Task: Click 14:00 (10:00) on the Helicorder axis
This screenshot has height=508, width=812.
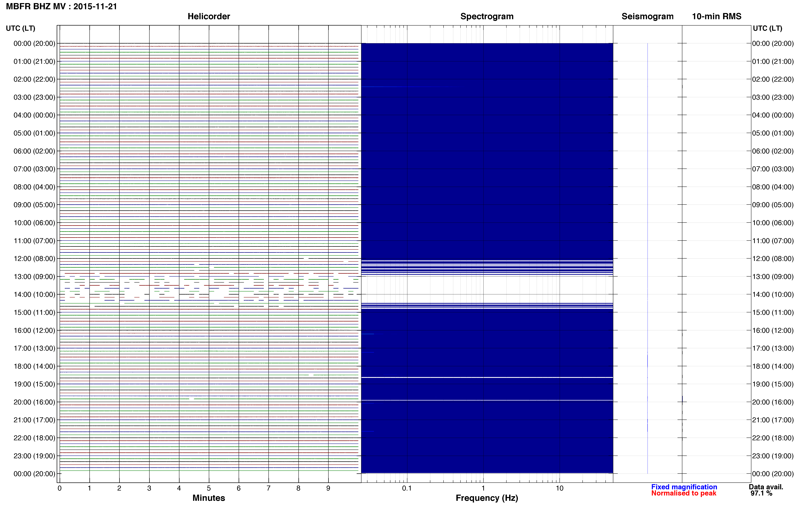Action: pyautogui.click(x=34, y=295)
